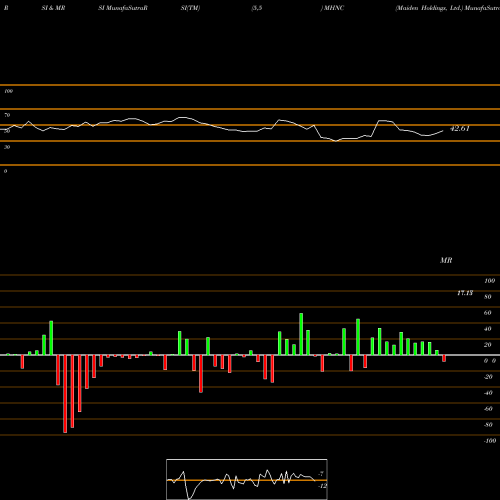
Task: Click the 100 label on the RSI left axis
Action: (x=8, y=91)
